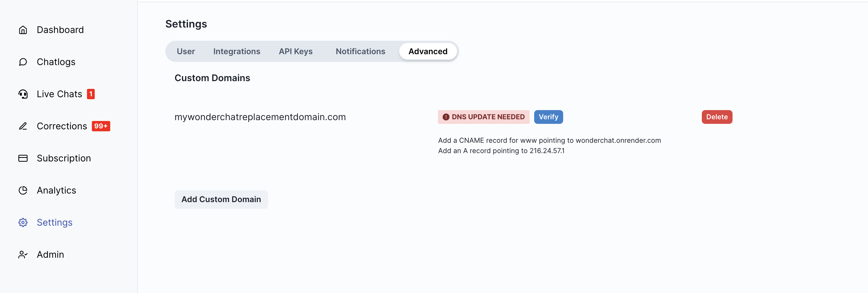Click the DNS warning exclamation icon
Viewport: 868px width, 293px height.
coord(446,117)
